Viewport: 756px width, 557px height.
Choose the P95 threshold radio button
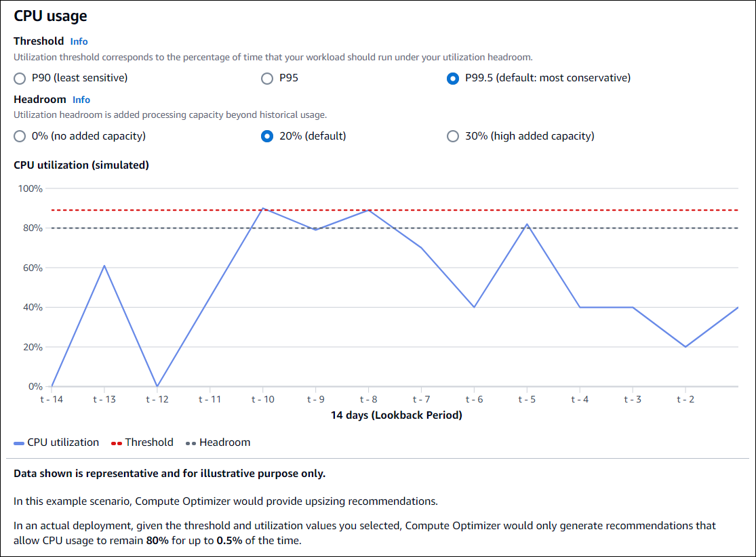[267, 78]
